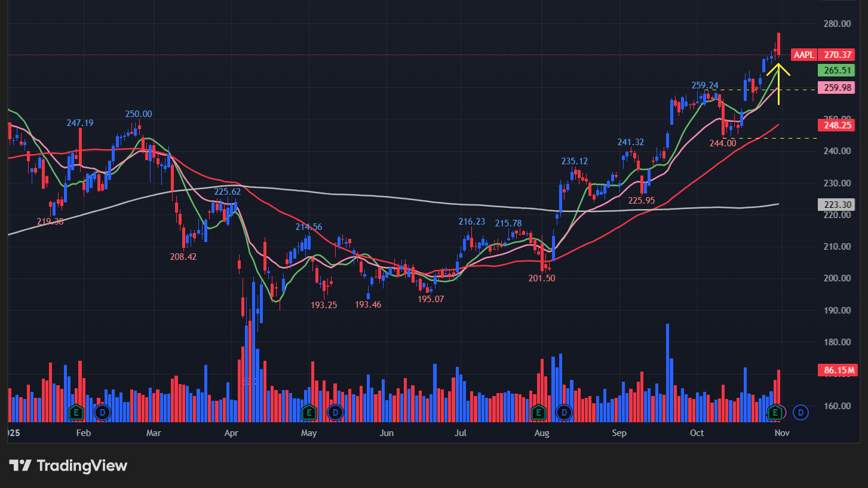Open the May dividend D marker
868x488 pixels.
pyautogui.click(x=335, y=412)
